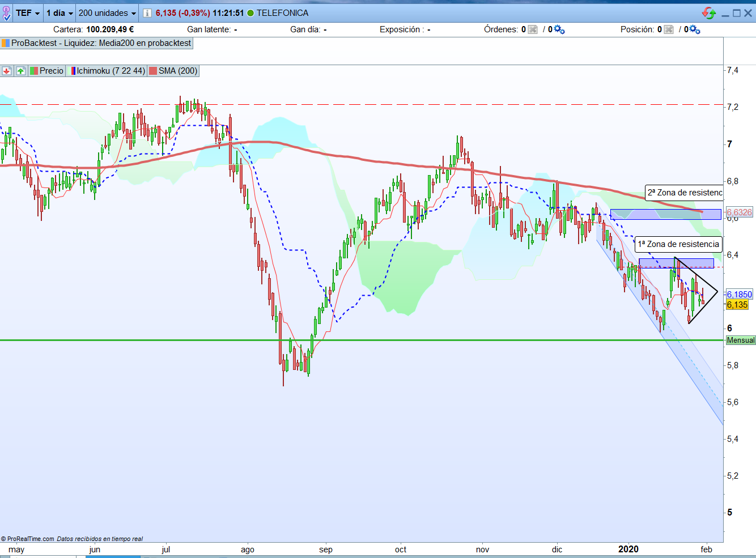Click the 'nov' month label on time axis
This screenshot has height=558, width=756.
tap(483, 550)
